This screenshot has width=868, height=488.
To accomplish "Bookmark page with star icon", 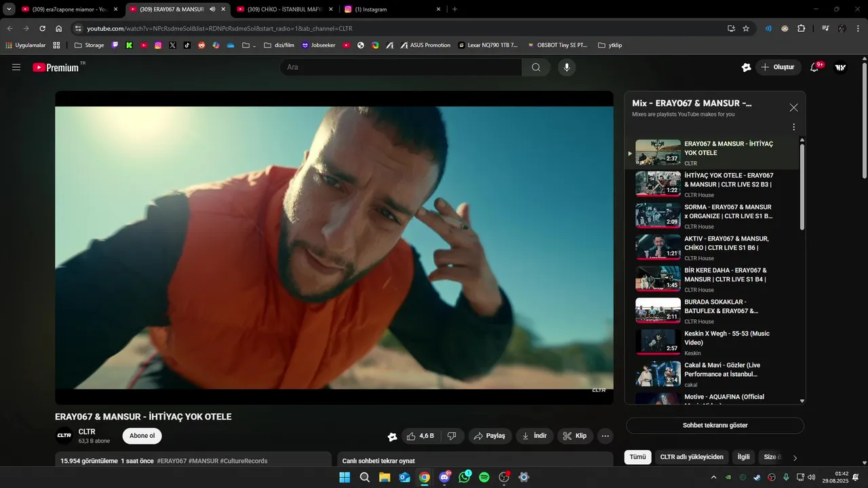I will click(x=746, y=28).
